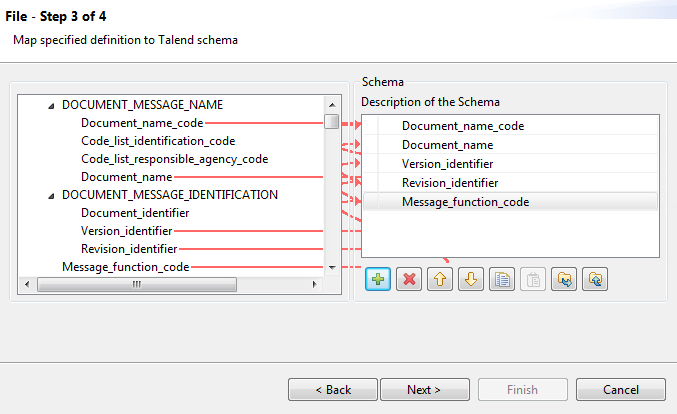This screenshot has height=414, width=677.
Task: Click the green plus add-column icon
Action: click(x=379, y=279)
